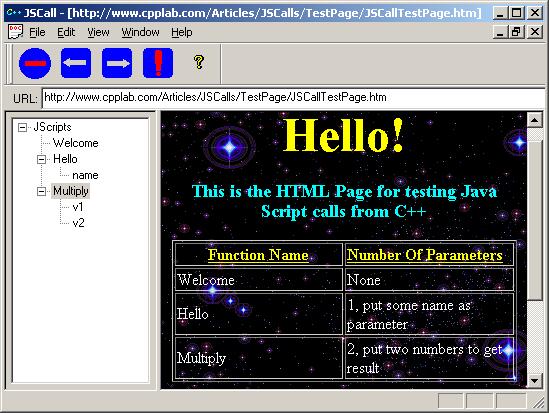This screenshot has width=549, height=413.
Task: Click the red exclamation mark toolbar button
Action: [158, 63]
